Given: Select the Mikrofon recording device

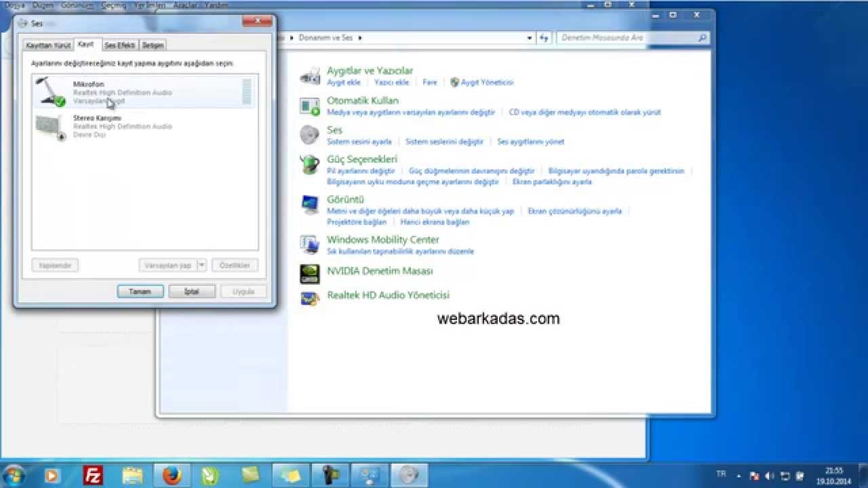Looking at the screenshot, I should click(x=136, y=92).
